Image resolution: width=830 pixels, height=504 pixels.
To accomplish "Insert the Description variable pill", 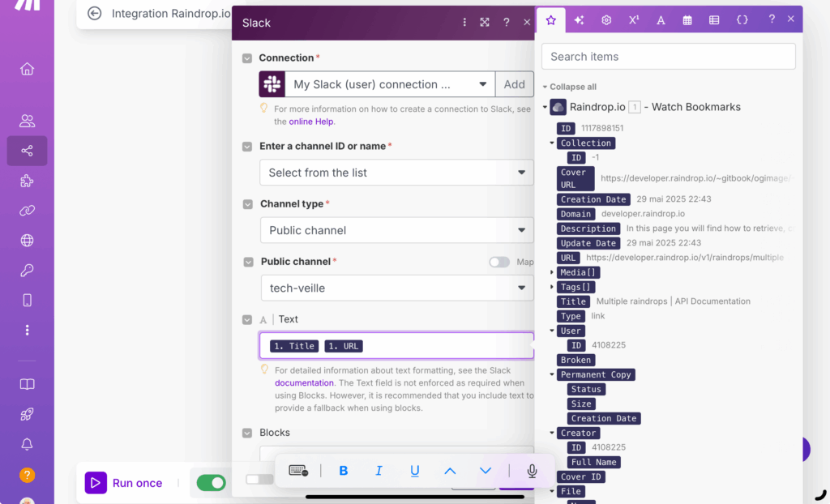I will coord(588,229).
